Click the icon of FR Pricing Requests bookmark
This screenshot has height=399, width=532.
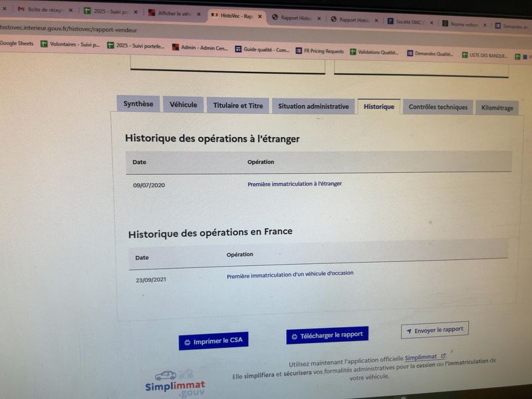click(299, 51)
